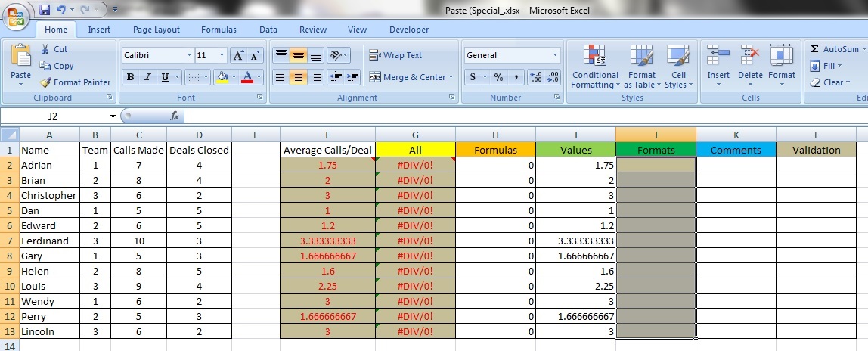The height and width of the screenshot is (351, 868).
Task: Switch to the Formulas ribbon tab
Action: pos(219,30)
